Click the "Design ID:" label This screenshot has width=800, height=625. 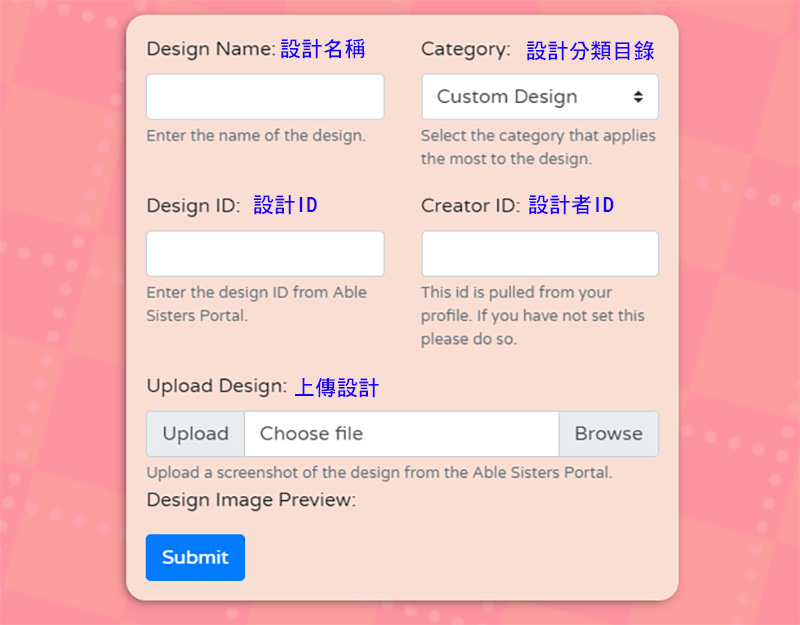point(193,206)
